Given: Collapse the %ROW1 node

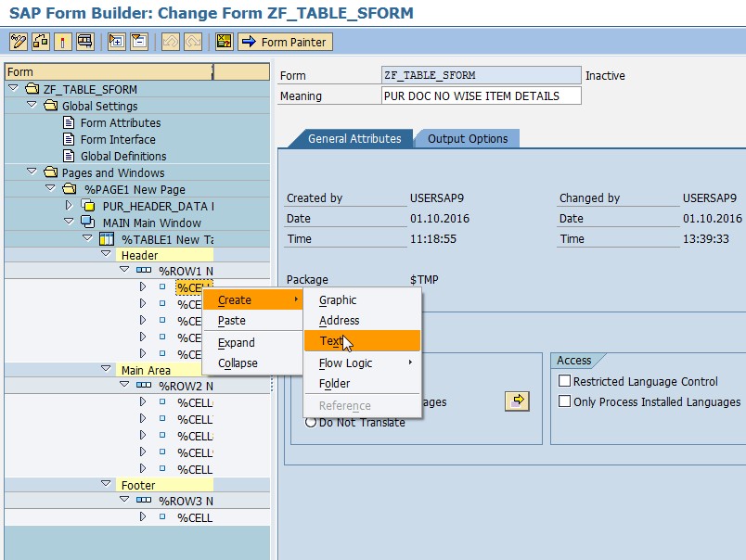Looking at the screenshot, I should (124, 270).
